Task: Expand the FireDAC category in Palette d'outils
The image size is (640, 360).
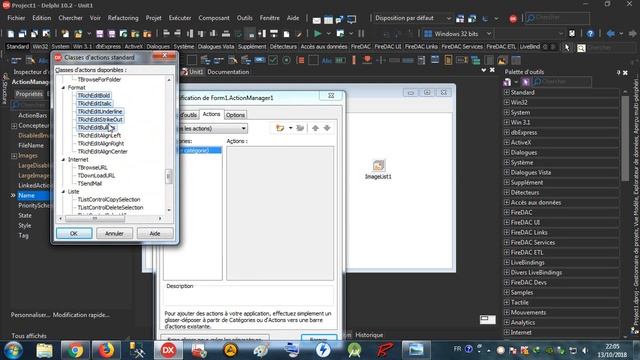Action: point(507,212)
